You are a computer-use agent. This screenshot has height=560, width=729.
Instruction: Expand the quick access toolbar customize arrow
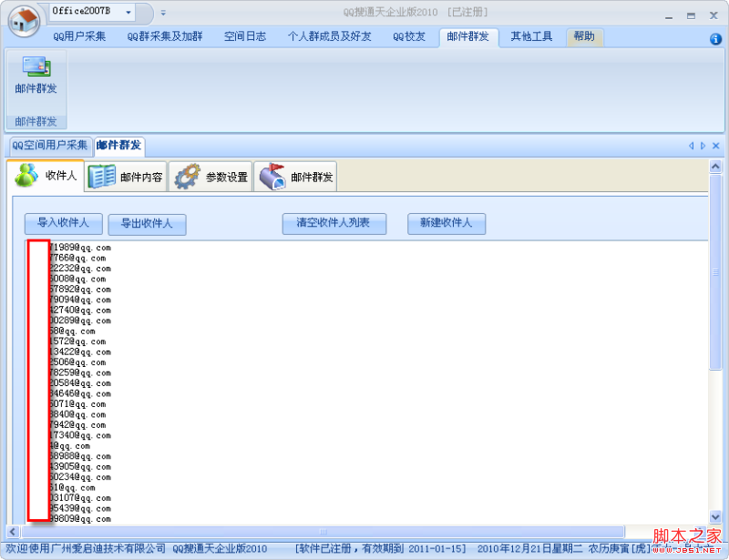163,13
